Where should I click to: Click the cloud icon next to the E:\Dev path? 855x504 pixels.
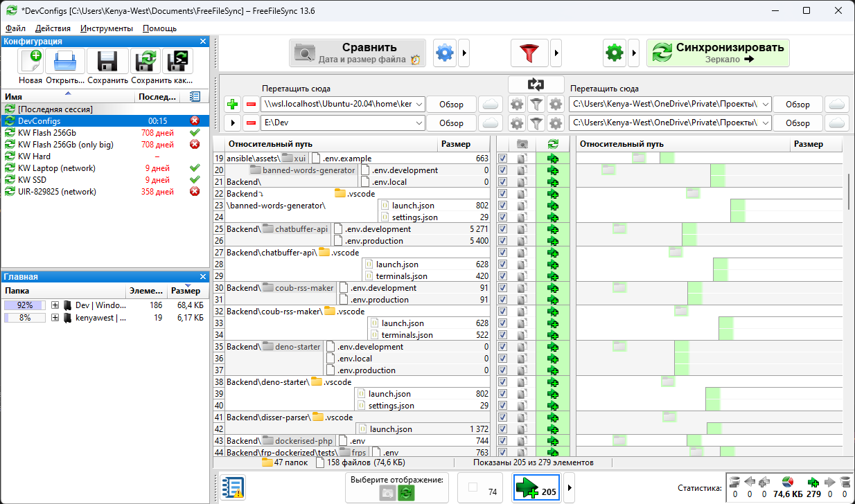491,123
